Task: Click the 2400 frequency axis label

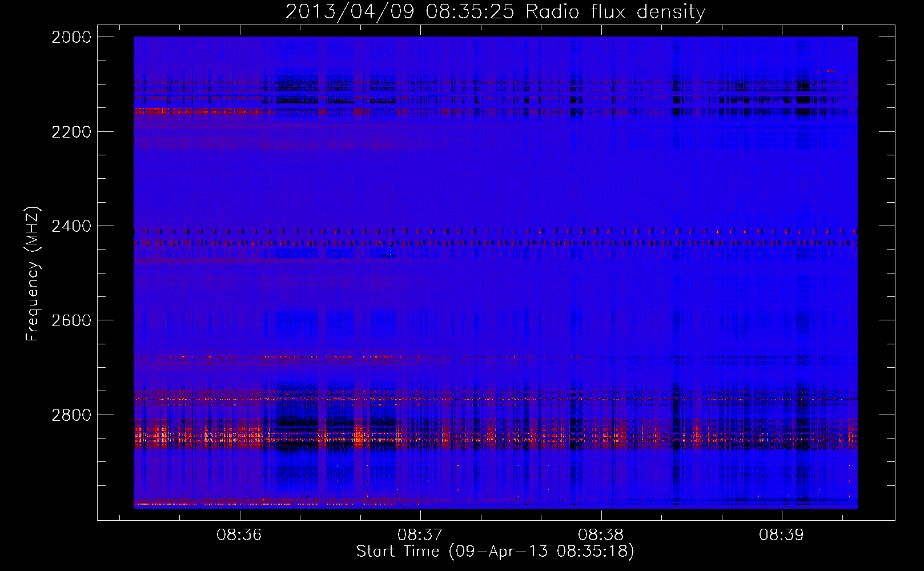Action: coord(71,226)
